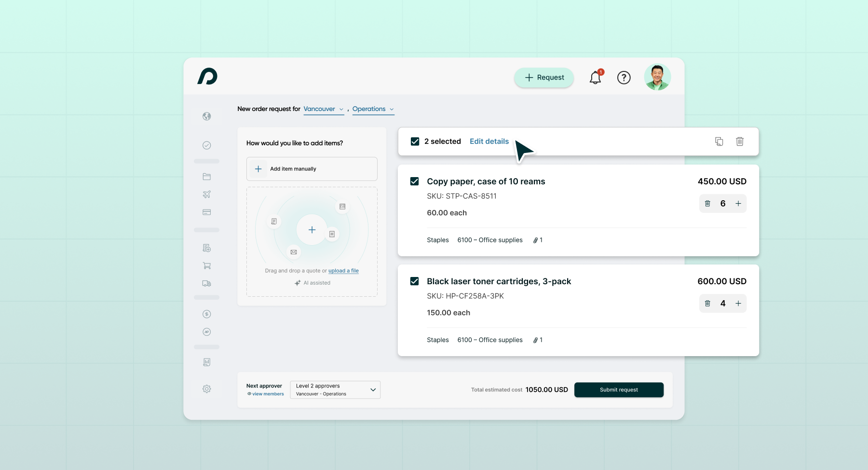
Task: Open the dollar coin sidebar icon
Action: pos(207,314)
